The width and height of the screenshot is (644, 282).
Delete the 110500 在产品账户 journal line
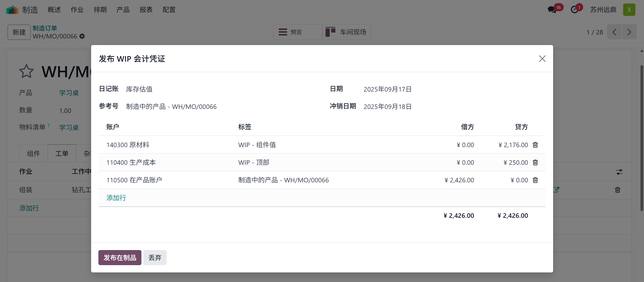tap(535, 180)
